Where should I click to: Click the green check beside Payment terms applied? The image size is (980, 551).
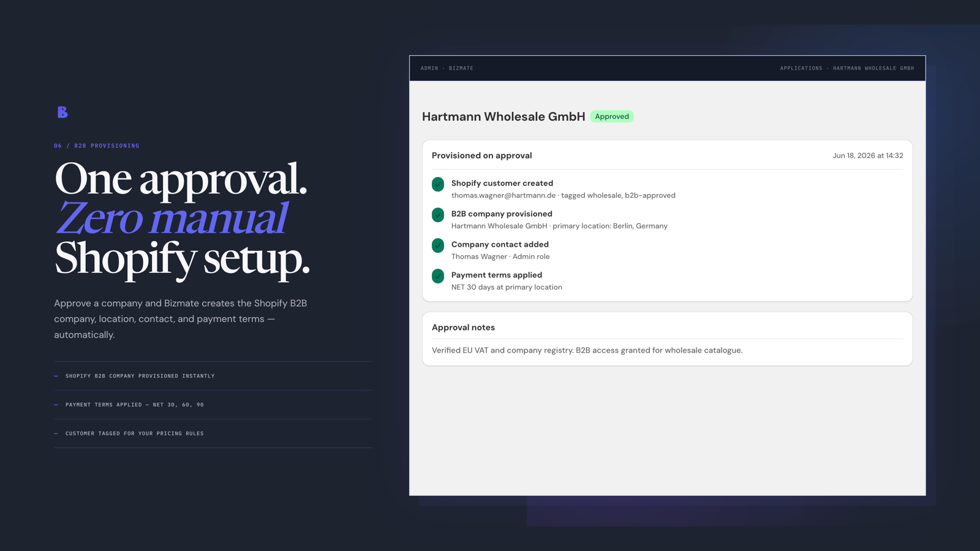(438, 276)
